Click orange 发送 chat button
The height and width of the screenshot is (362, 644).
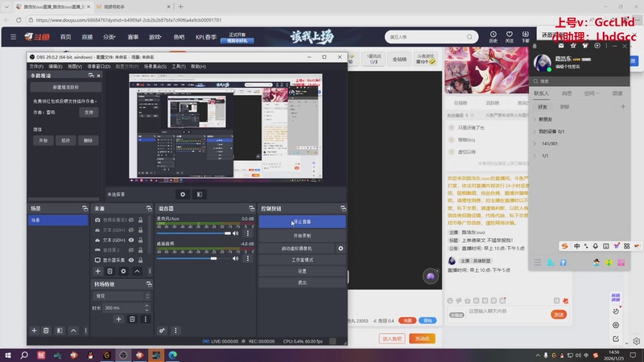click(x=559, y=315)
